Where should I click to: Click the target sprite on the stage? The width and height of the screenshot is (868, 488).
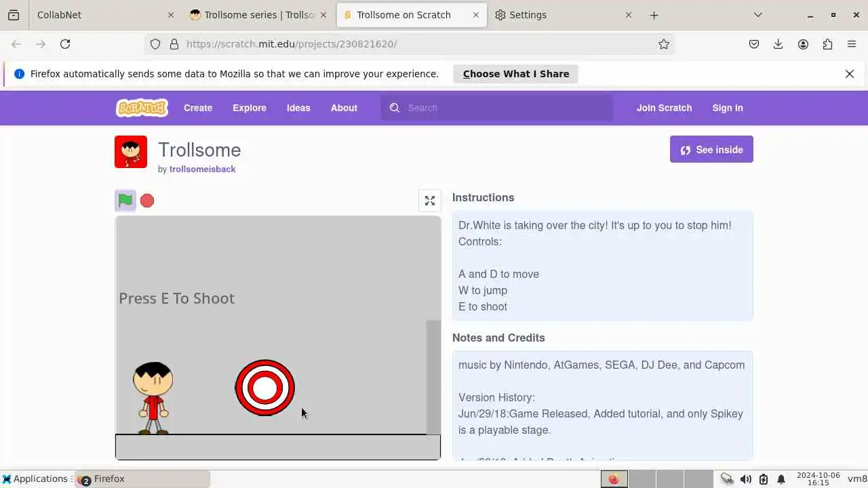265,388
